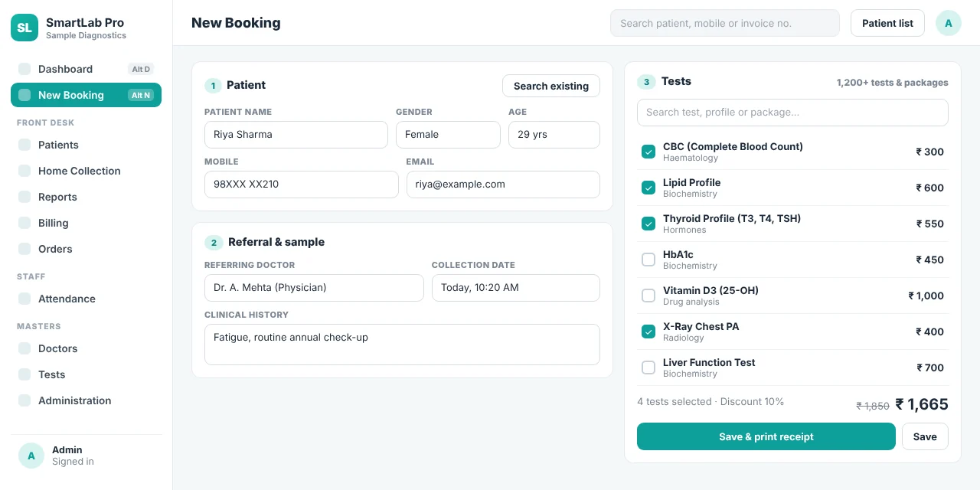Uncheck Thyroid Profile (T3, T4, TSH)
This screenshot has width=980, height=490.
pos(648,224)
